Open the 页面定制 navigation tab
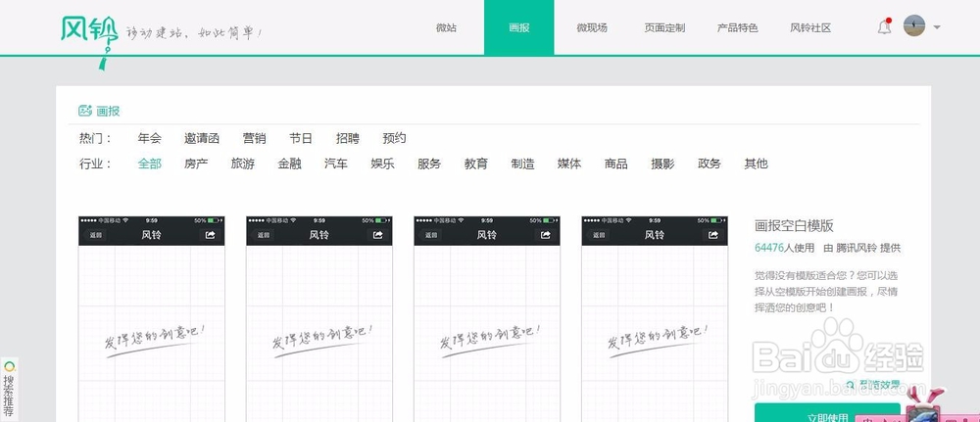 coord(664,27)
